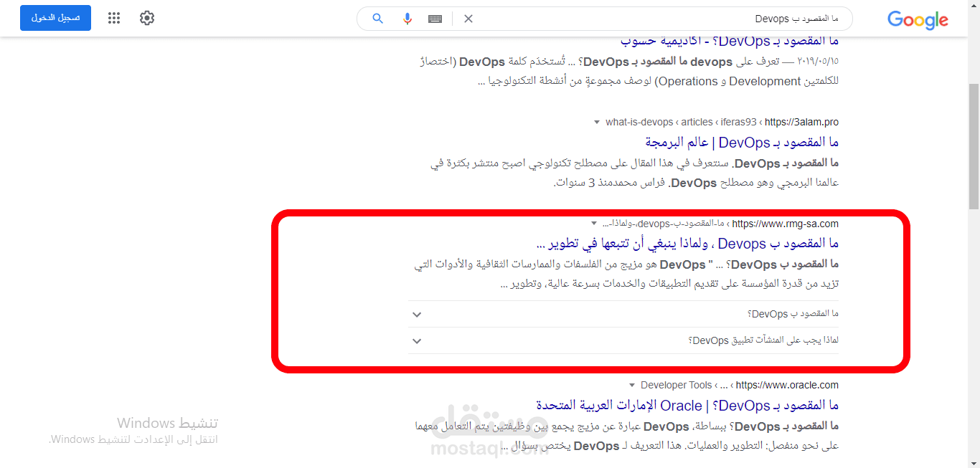Image resolution: width=980 pixels, height=468 pixels.
Task: Open 3alam.pro result titled عالم البرمجة
Action: pyautogui.click(x=742, y=142)
